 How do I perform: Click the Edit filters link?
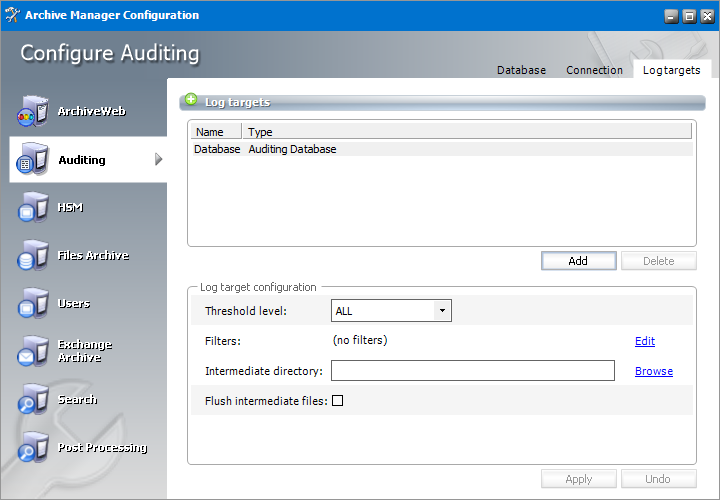(x=645, y=341)
